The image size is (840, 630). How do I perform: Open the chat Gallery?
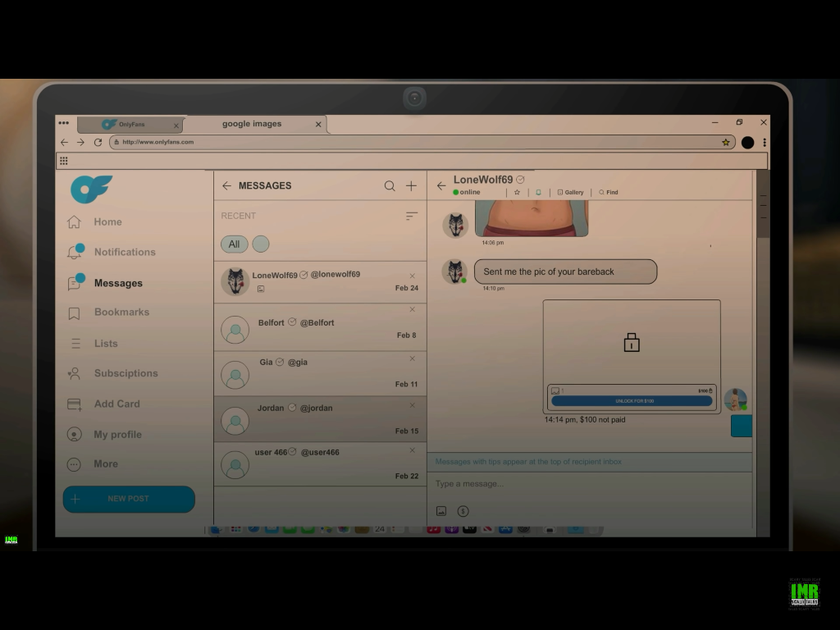pos(571,192)
